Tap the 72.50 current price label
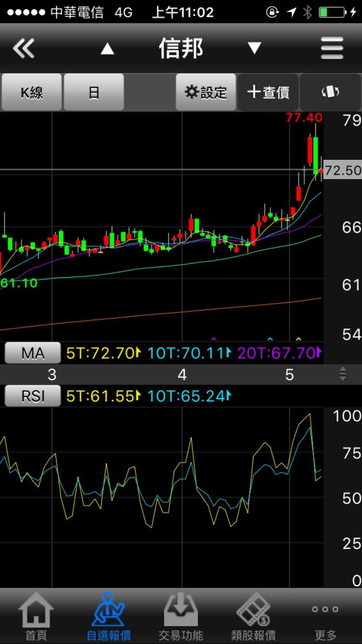Image resolution: width=362 pixels, height=644 pixels. point(343,170)
